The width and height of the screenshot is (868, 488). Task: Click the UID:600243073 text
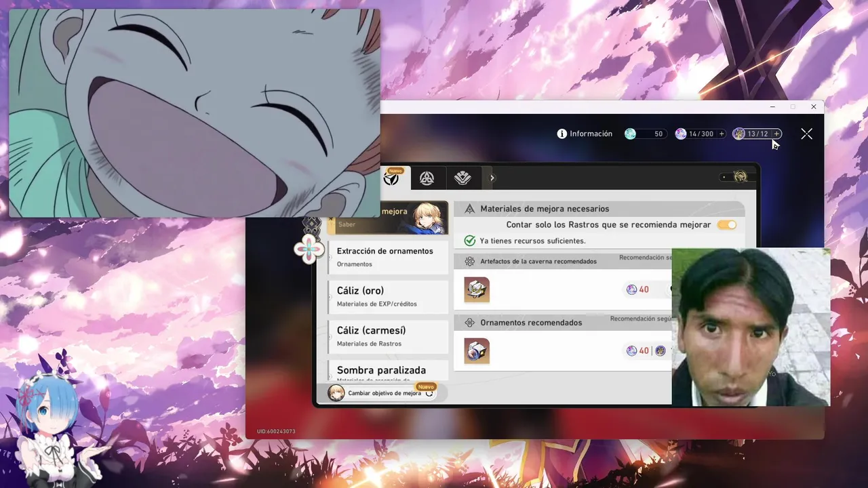click(x=276, y=431)
